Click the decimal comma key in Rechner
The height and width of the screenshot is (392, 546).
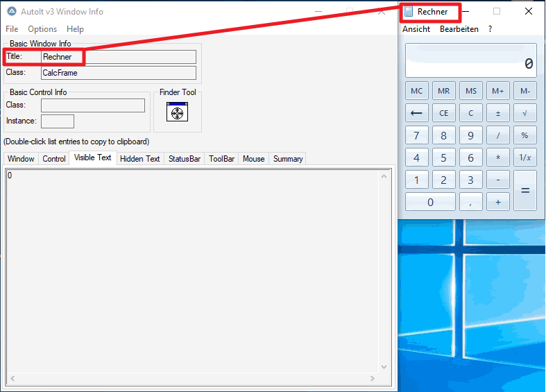(471, 202)
